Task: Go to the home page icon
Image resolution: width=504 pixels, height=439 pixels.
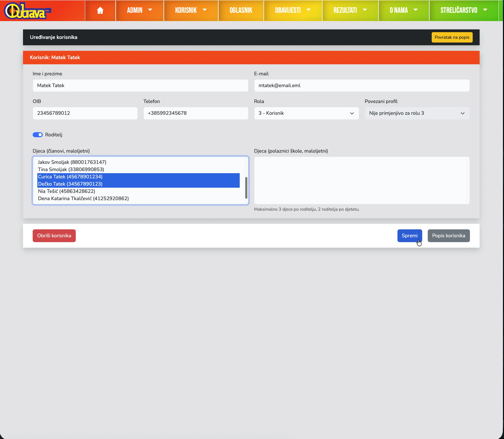Action: point(100,10)
